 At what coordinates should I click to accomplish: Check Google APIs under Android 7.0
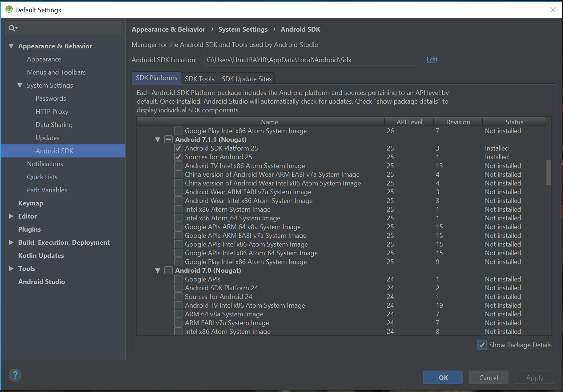tap(178, 279)
